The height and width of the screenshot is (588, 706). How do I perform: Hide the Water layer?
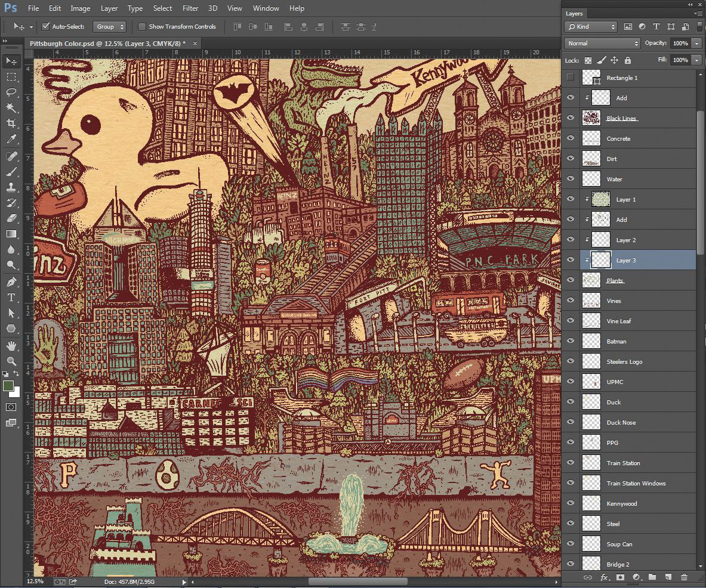click(x=571, y=178)
